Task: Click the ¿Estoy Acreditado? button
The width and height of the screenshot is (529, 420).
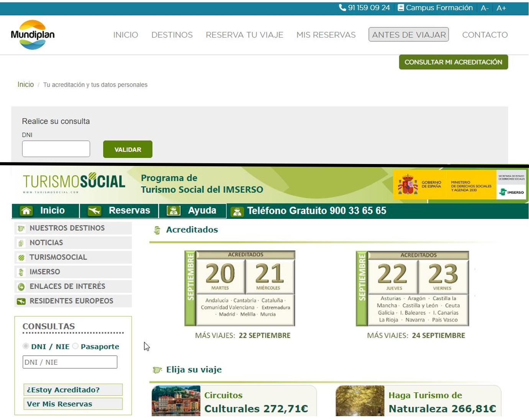Action: click(x=72, y=390)
